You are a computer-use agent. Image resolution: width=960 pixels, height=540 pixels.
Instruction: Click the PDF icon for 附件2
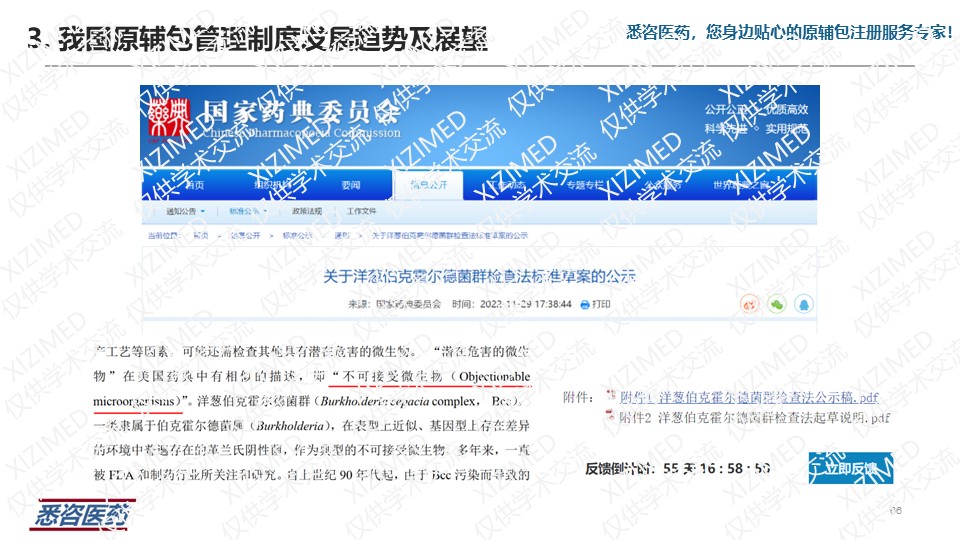click(611, 417)
